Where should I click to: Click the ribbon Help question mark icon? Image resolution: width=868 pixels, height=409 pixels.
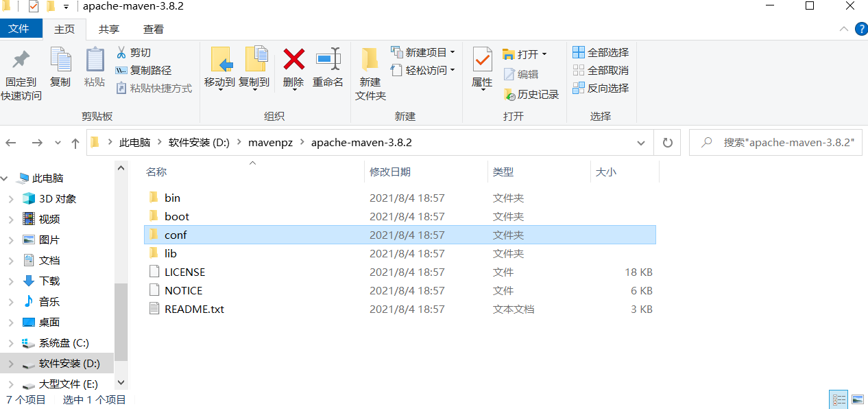tap(861, 29)
